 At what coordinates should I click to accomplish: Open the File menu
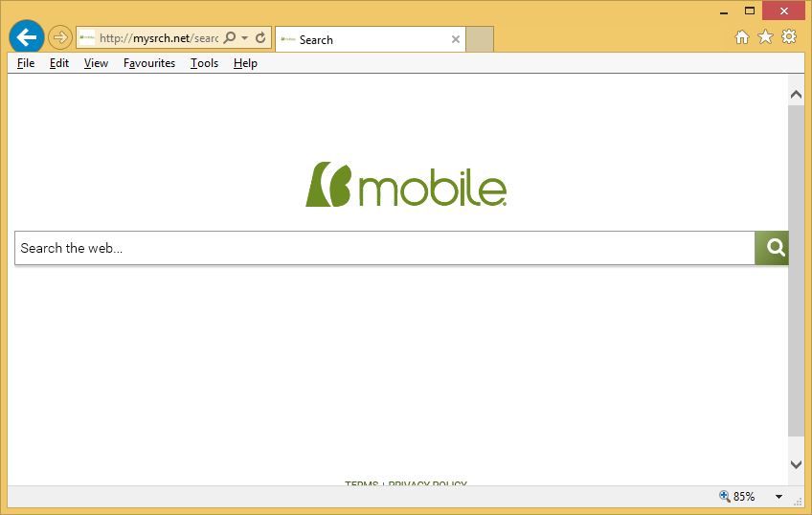click(26, 63)
